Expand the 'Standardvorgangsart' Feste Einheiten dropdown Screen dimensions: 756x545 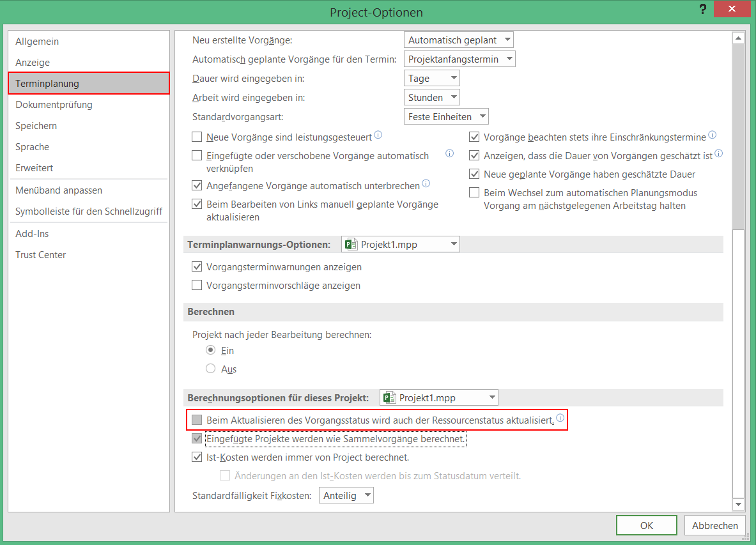tap(447, 116)
